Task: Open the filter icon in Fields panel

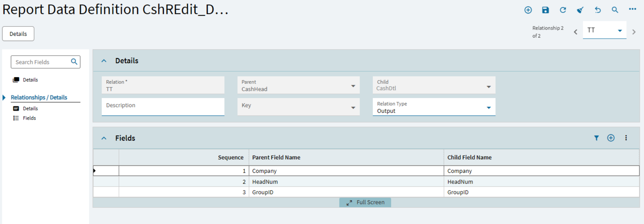Action: point(596,138)
